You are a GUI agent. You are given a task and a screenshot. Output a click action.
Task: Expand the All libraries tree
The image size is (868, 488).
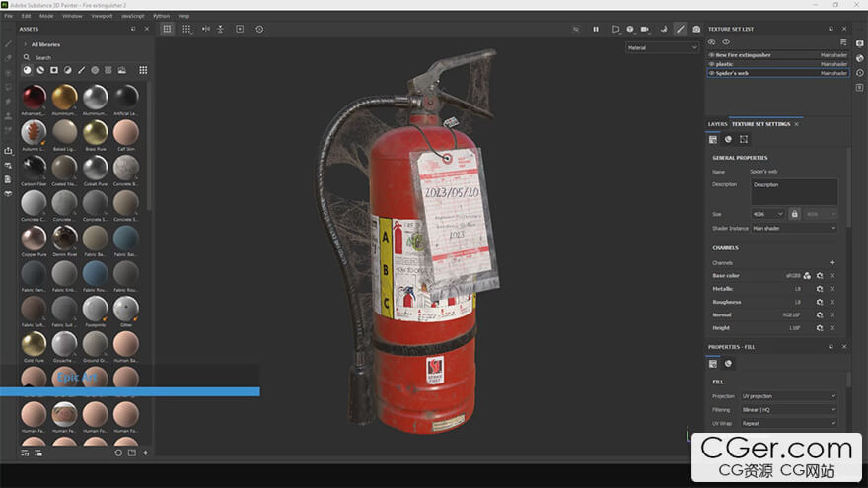click(25, 44)
